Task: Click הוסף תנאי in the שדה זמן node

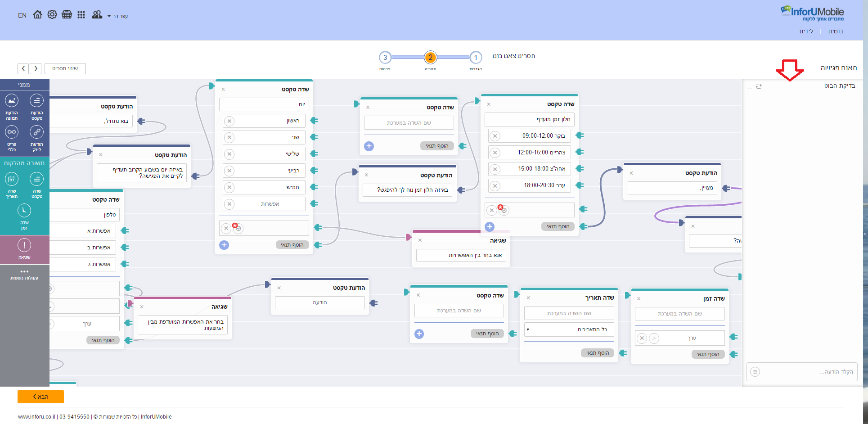Action: pyautogui.click(x=708, y=354)
